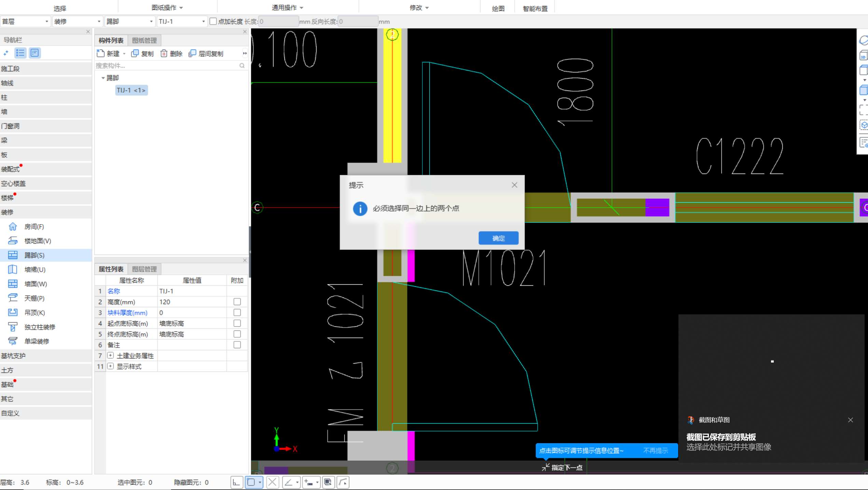Select TIJ-1 <1> in component list

click(x=131, y=90)
